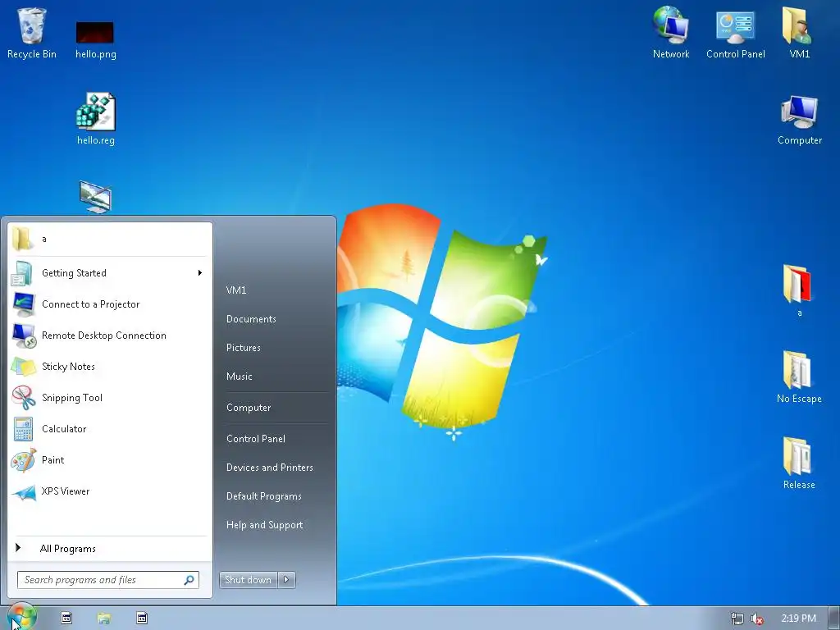This screenshot has width=840, height=630.
Task: Expand All Programs list
Action: (x=109, y=549)
